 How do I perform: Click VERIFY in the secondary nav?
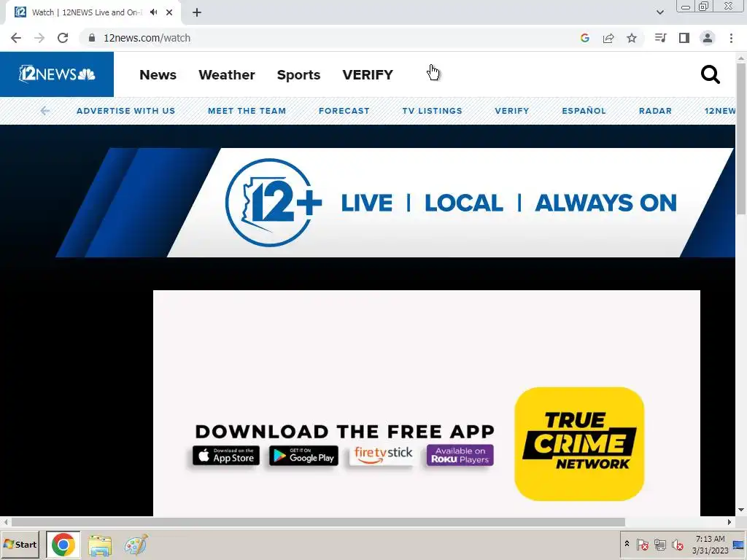point(511,111)
